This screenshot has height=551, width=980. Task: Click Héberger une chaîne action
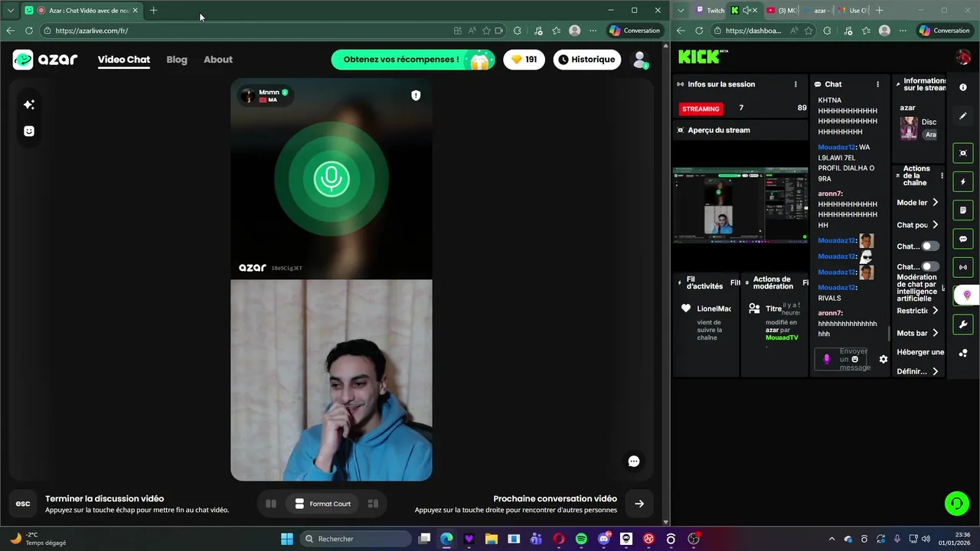tap(920, 352)
